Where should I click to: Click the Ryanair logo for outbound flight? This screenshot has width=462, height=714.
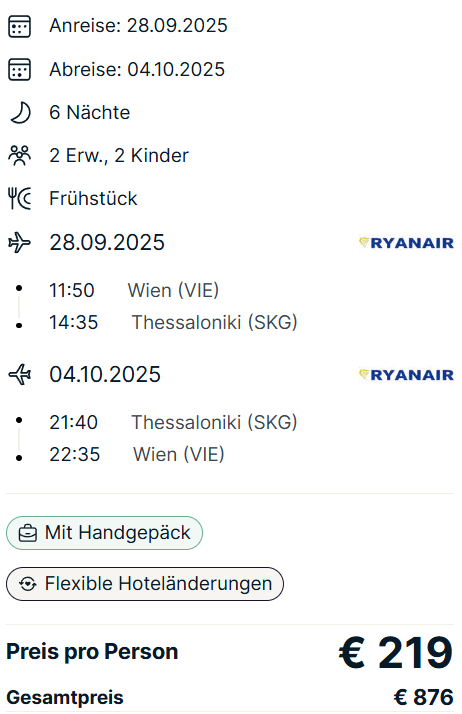coord(406,243)
